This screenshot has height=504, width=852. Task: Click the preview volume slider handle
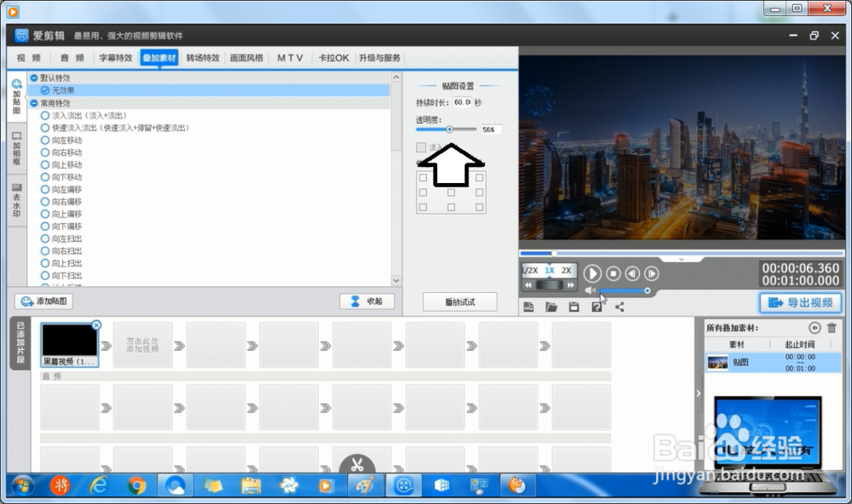point(648,290)
